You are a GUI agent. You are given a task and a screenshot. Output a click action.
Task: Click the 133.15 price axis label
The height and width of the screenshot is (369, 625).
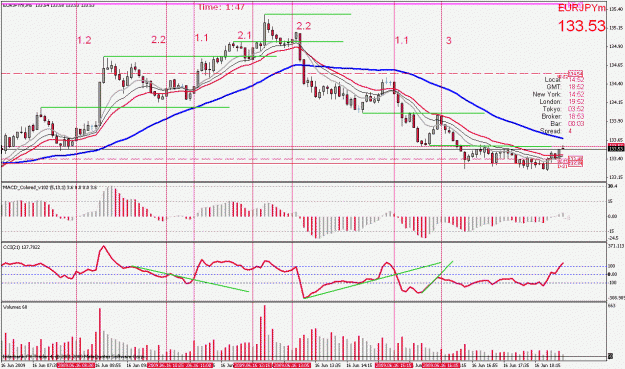pos(615,177)
